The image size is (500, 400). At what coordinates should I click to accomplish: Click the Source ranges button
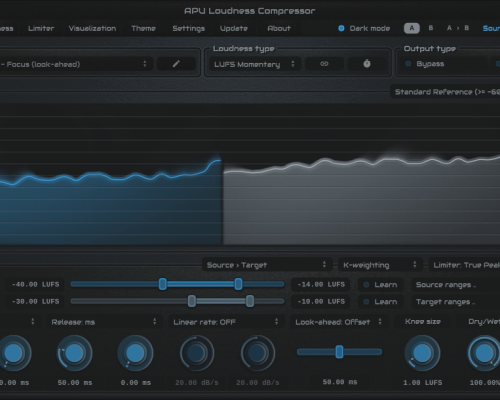pos(455,285)
